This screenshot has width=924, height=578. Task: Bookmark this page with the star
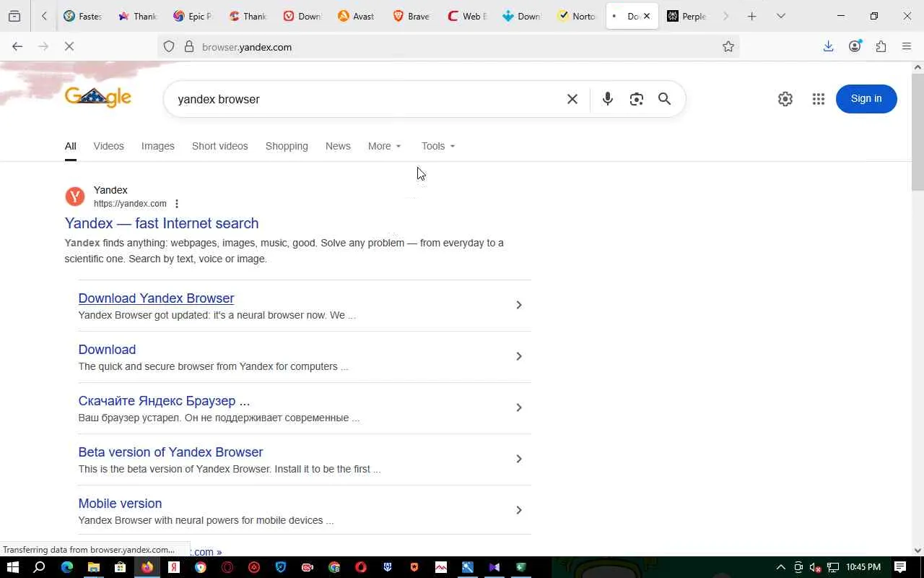tap(728, 47)
